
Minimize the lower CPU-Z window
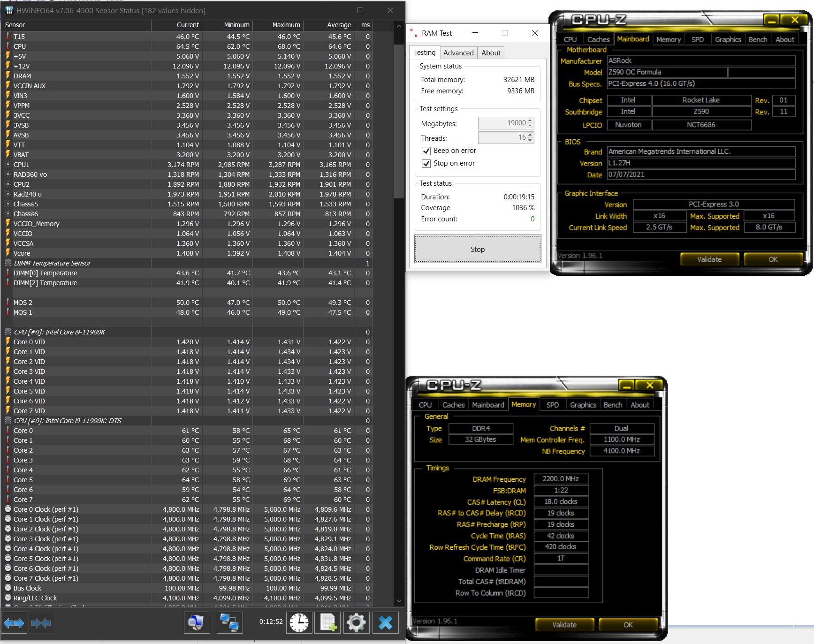(x=626, y=385)
